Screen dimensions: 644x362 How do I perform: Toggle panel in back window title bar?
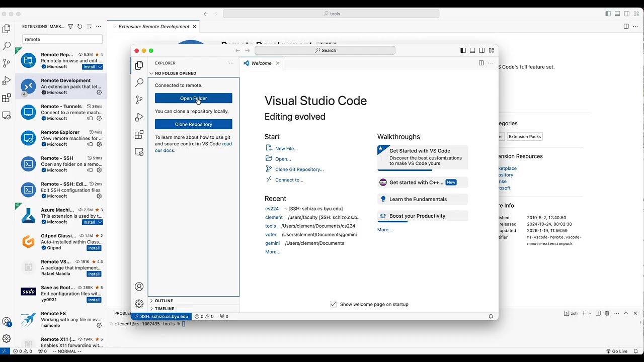[617, 14]
